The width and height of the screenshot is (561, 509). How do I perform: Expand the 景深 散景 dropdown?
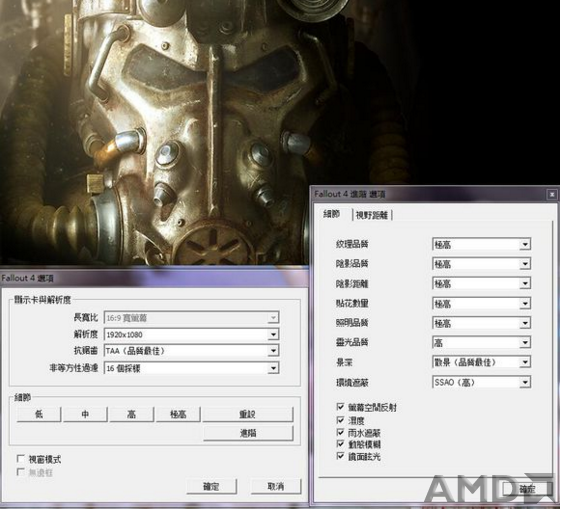pos(482,362)
